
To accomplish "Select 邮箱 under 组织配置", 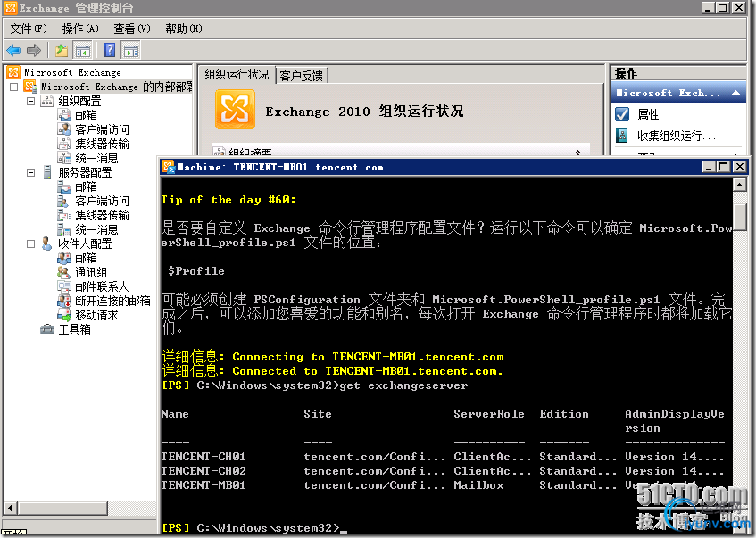I will [86, 115].
